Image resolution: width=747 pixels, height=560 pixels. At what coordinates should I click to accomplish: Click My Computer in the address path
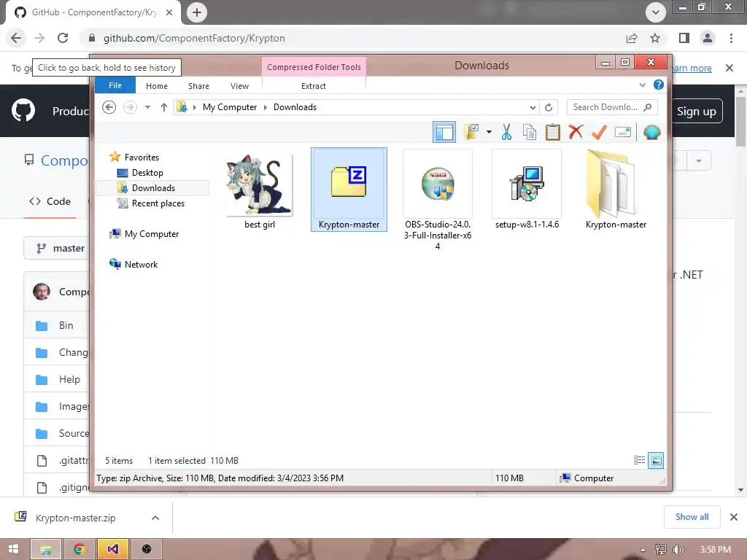(x=230, y=107)
